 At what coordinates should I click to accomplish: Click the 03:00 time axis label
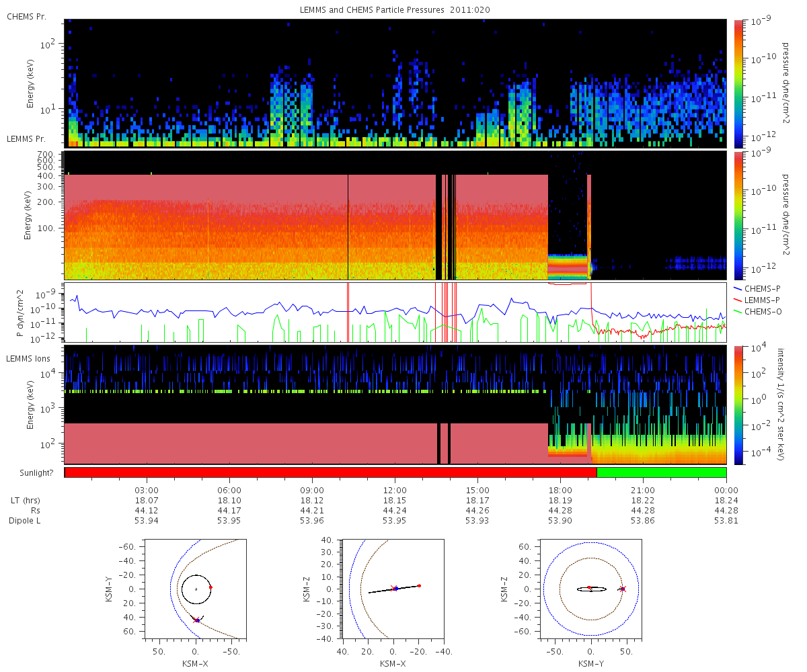147,491
